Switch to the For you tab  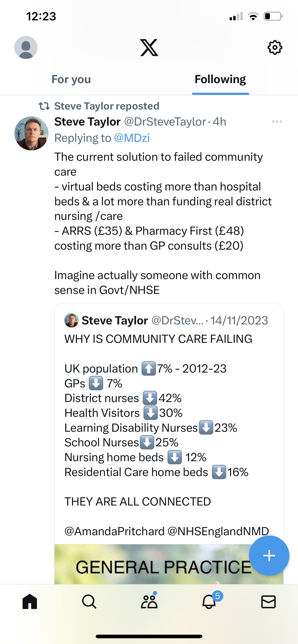71,79
